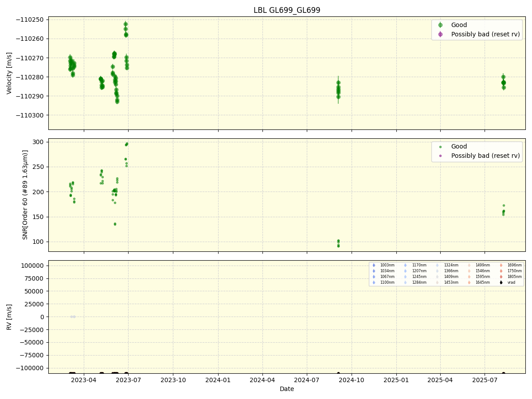The width and height of the screenshot is (532, 399).
Task: Click the 2024-07 date tick label
Action: 307,380
